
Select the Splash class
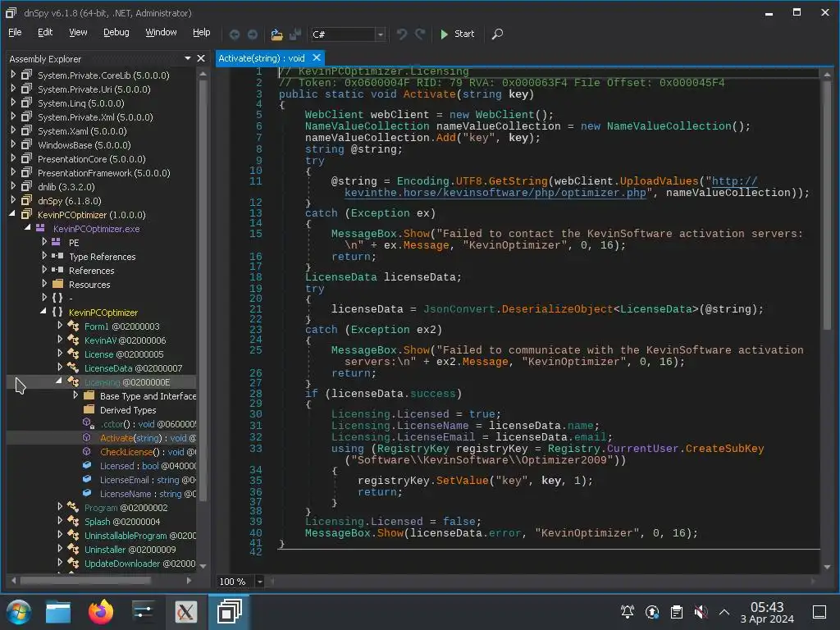click(x=121, y=521)
